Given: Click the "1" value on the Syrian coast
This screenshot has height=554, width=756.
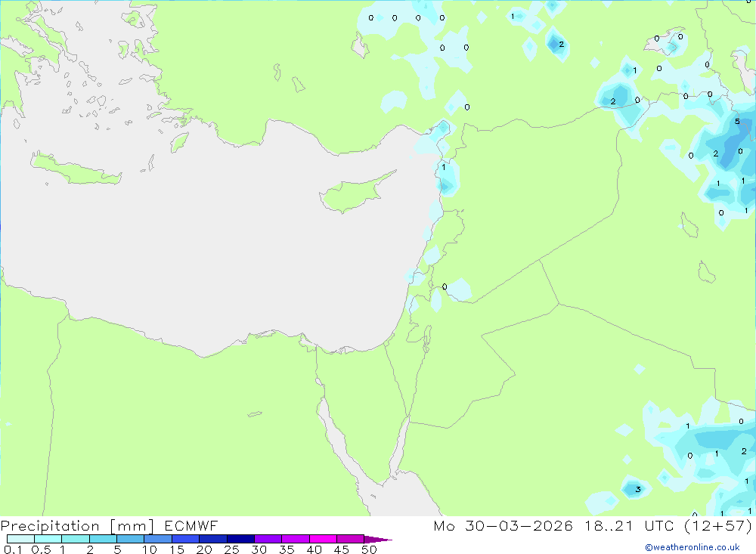Looking at the screenshot, I should [444, 167].
